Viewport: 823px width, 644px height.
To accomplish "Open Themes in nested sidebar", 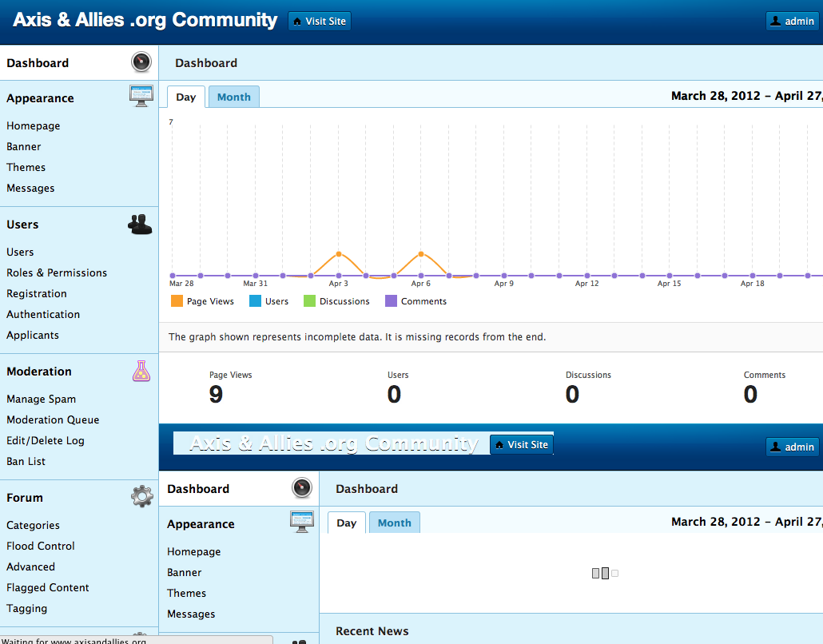I will point(186,593).
